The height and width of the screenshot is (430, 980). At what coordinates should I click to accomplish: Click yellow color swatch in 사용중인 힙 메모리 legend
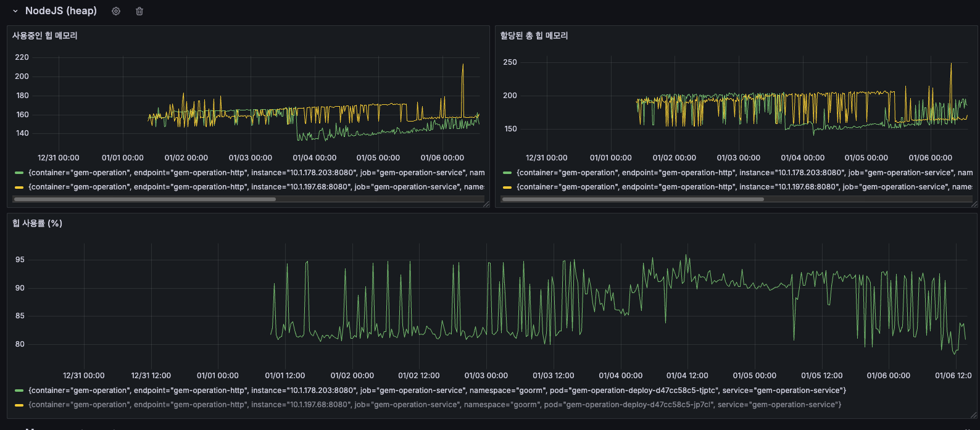click(19, 187)
